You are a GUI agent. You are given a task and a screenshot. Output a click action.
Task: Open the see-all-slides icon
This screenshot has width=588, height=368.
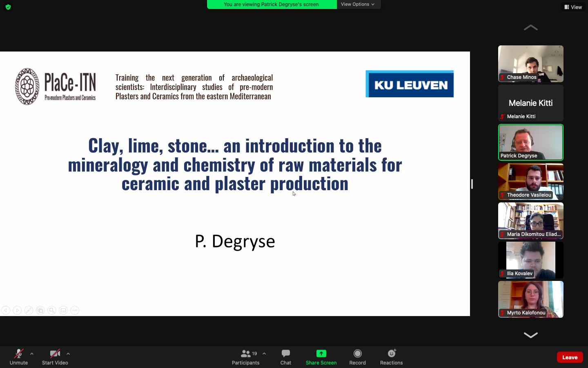(x=40, y=310)
